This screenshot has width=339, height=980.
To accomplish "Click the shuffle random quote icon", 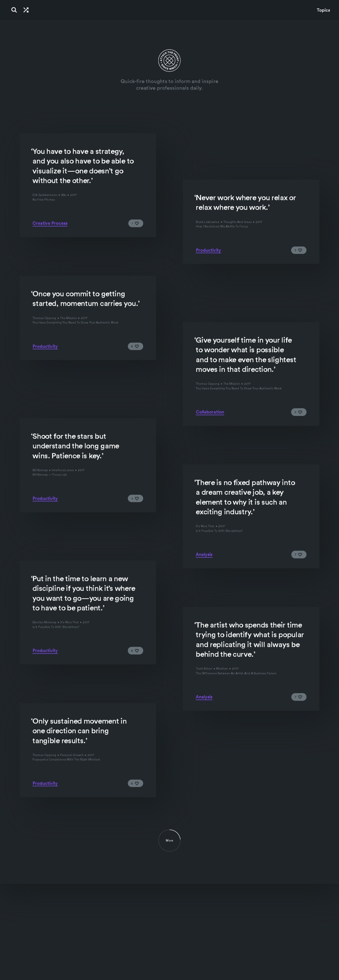I will pos(26,10).
